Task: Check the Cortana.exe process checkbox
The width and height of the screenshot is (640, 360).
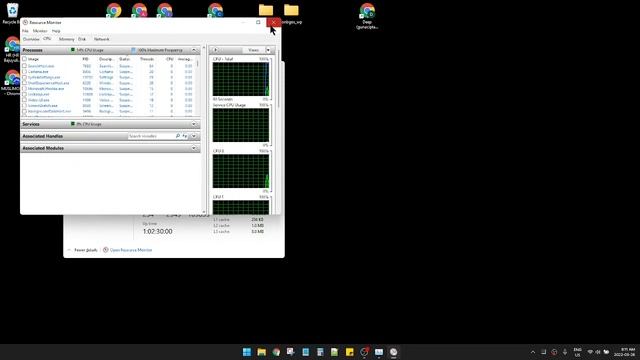Action: pyautogui.click(x=24, y=71)
